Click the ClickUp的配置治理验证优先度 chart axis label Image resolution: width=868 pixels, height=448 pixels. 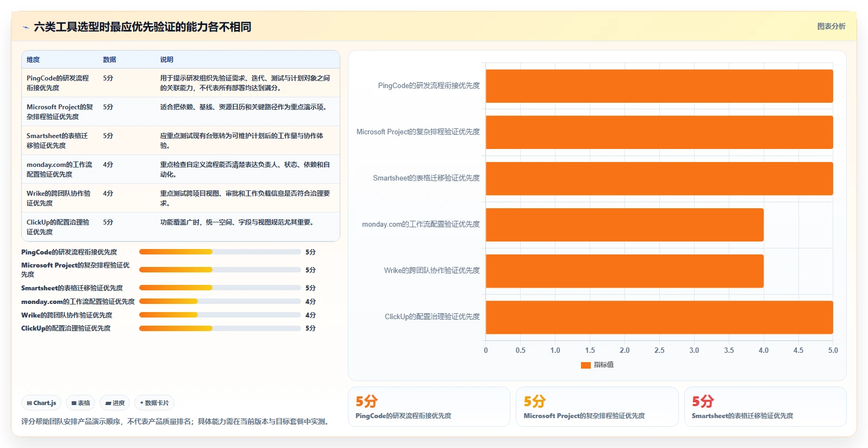(x=432, y=317)
